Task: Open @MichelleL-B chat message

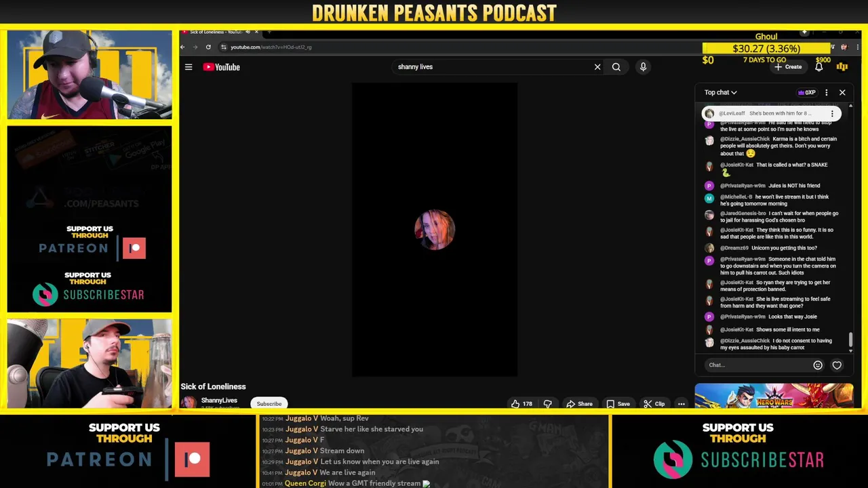Action: tap(775, 201)
